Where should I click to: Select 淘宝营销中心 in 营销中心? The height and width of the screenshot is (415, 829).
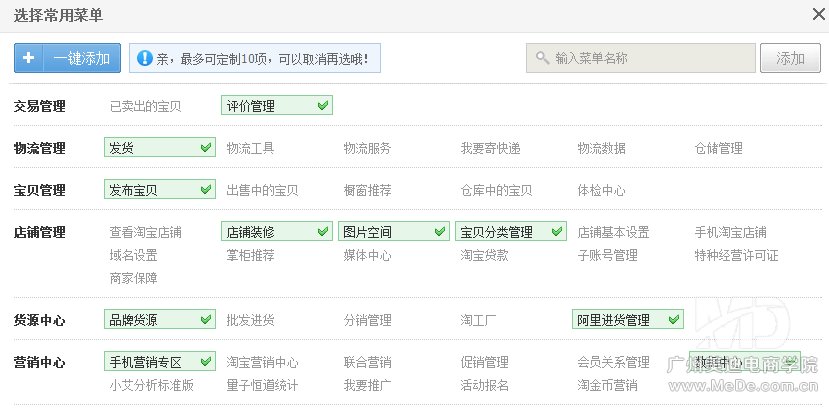(x=262, y=362)
